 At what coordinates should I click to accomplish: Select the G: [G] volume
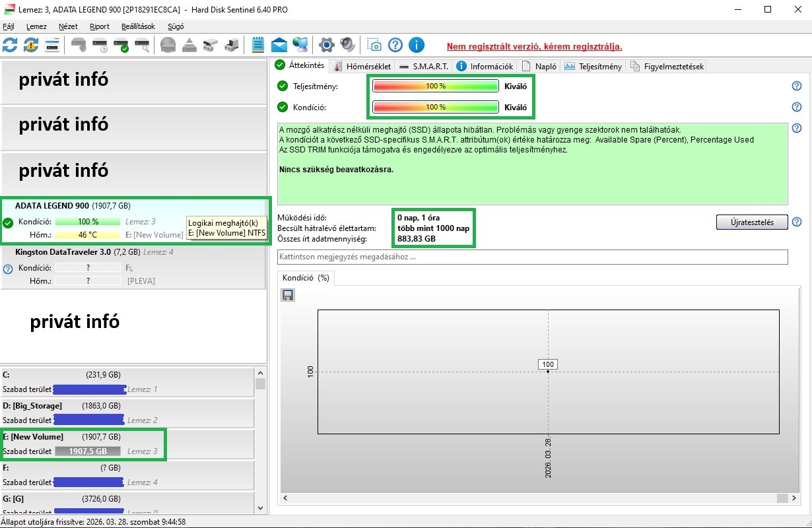(x=127, y=502)
